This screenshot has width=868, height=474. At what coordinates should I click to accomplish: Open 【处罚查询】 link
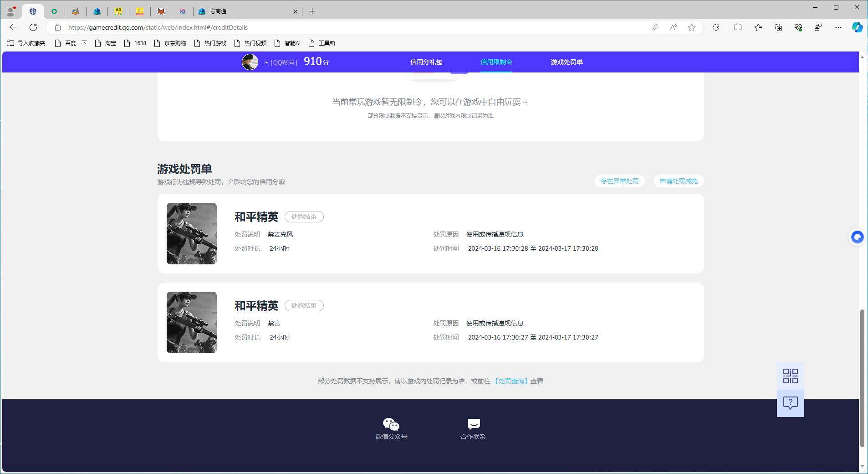(x=511, y=381)
